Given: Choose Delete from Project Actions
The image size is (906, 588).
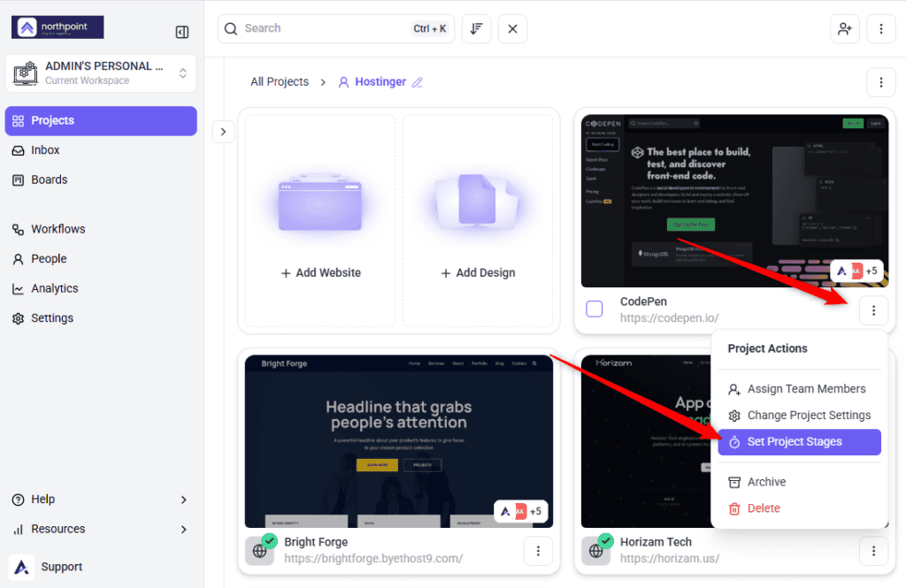Looking at the screenshot, I should 799,508.
